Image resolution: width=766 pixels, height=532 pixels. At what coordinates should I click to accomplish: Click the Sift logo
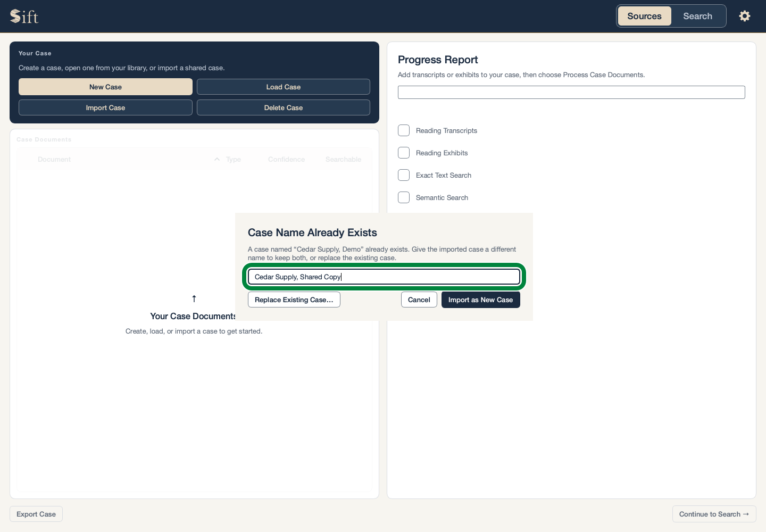pos(24,16)
